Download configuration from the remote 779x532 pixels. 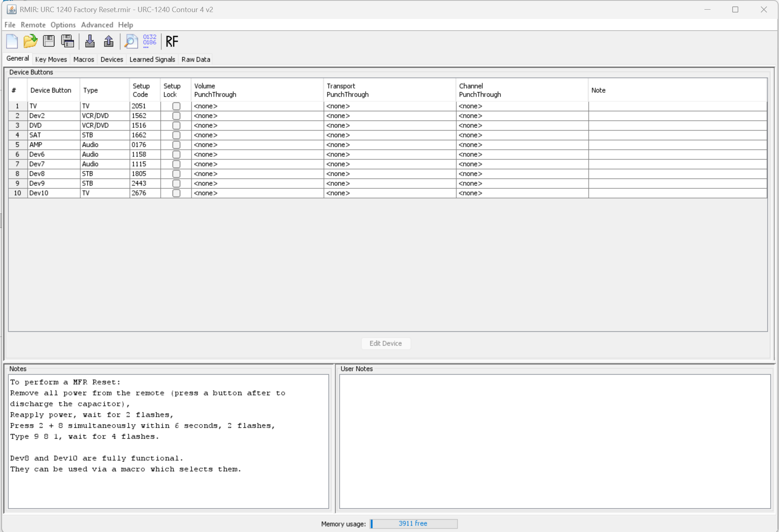89,41
